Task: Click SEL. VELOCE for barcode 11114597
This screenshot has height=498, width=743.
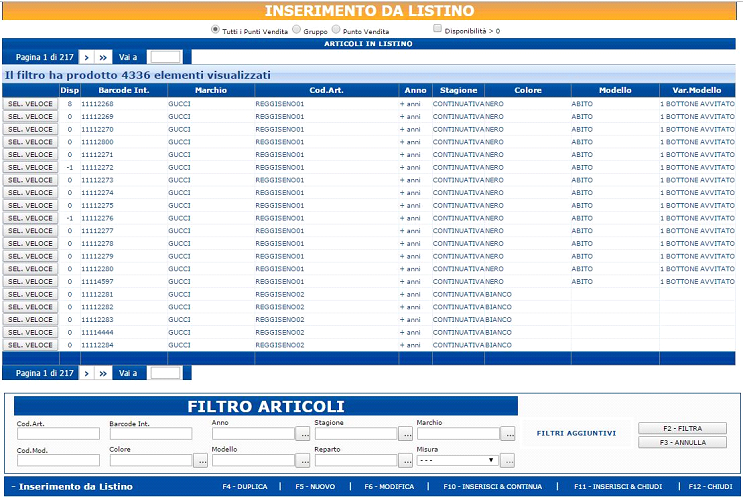Action: tap(30, 281)
